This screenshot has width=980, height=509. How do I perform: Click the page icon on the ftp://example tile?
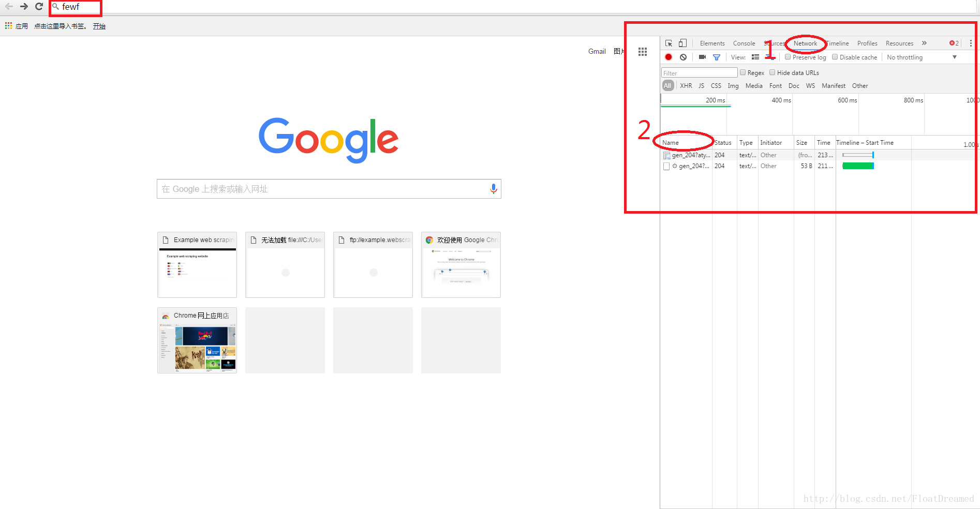pos(341,240)
